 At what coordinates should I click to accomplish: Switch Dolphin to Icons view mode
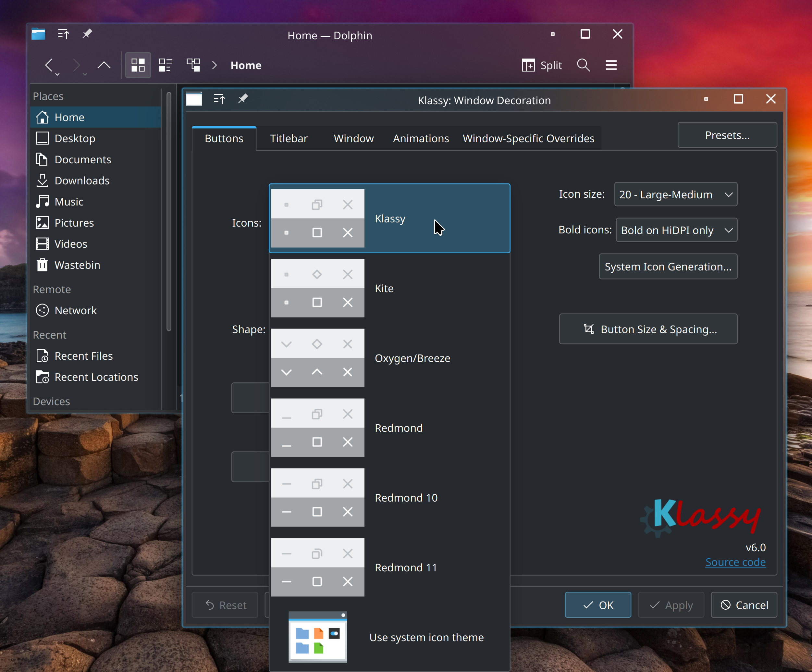click(138, 65)
